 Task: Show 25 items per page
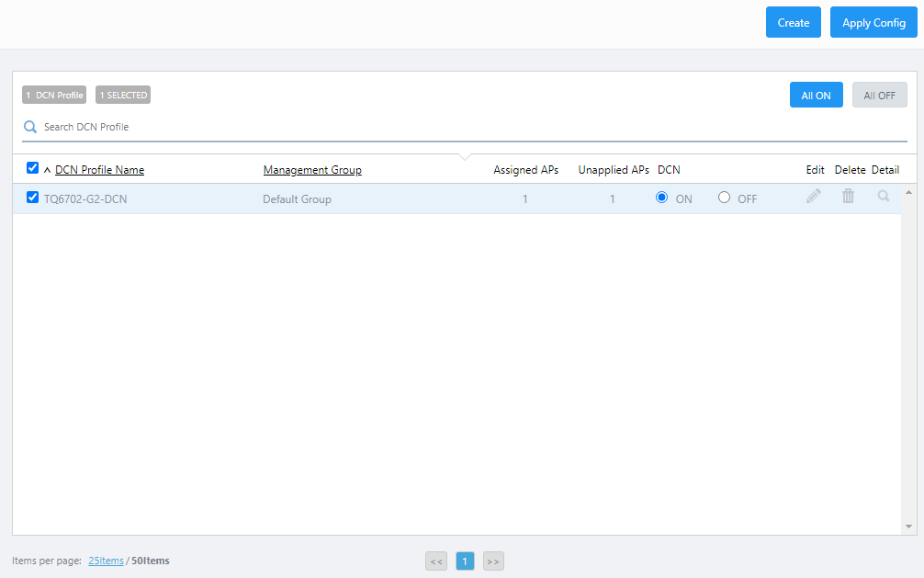pyautogui.click(x=106, y=561)
